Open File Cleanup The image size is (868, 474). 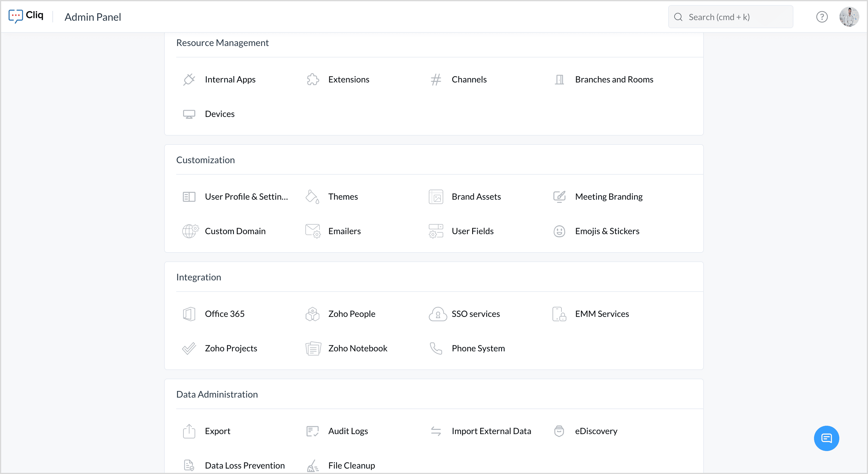351,466
